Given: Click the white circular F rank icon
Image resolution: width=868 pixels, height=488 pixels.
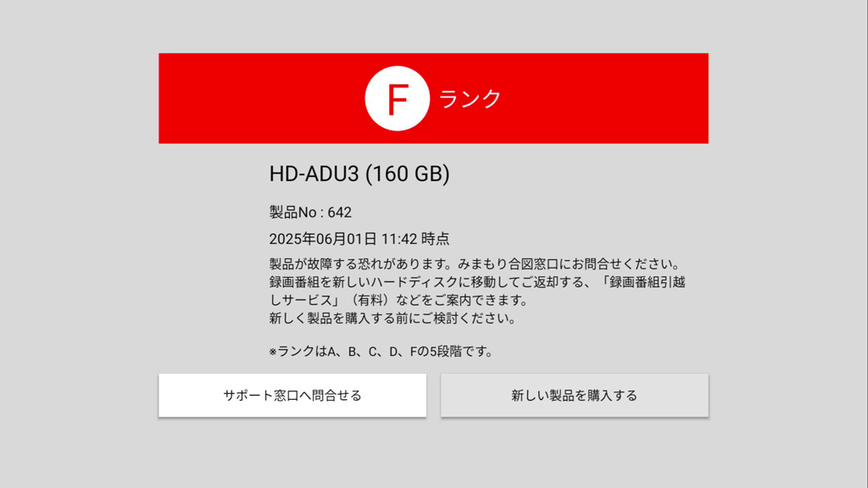Looking at the screenshot, I should 397,98.
